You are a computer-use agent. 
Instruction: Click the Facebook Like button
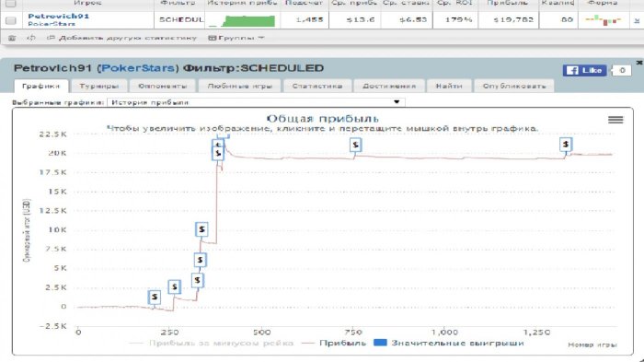coord(584,70)
